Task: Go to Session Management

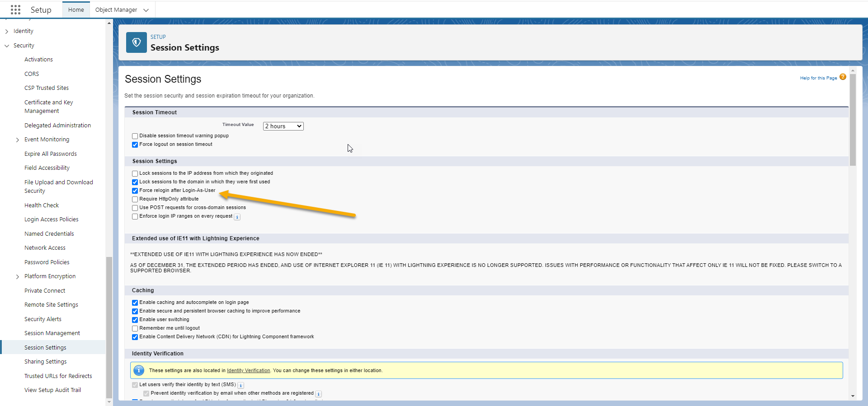Action: [x=52, y=333]
